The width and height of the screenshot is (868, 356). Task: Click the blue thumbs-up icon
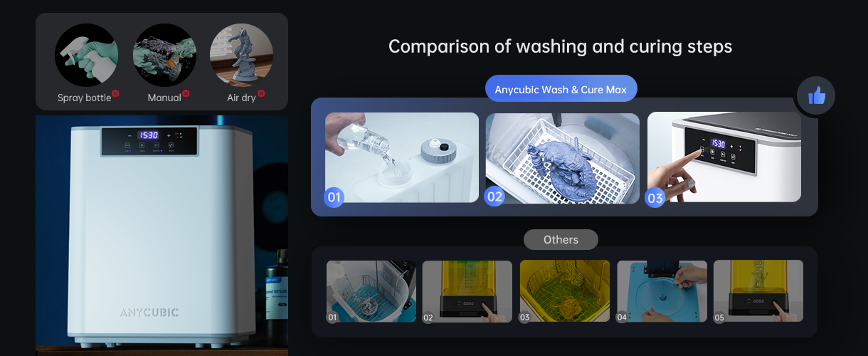[x=816, y=95]
